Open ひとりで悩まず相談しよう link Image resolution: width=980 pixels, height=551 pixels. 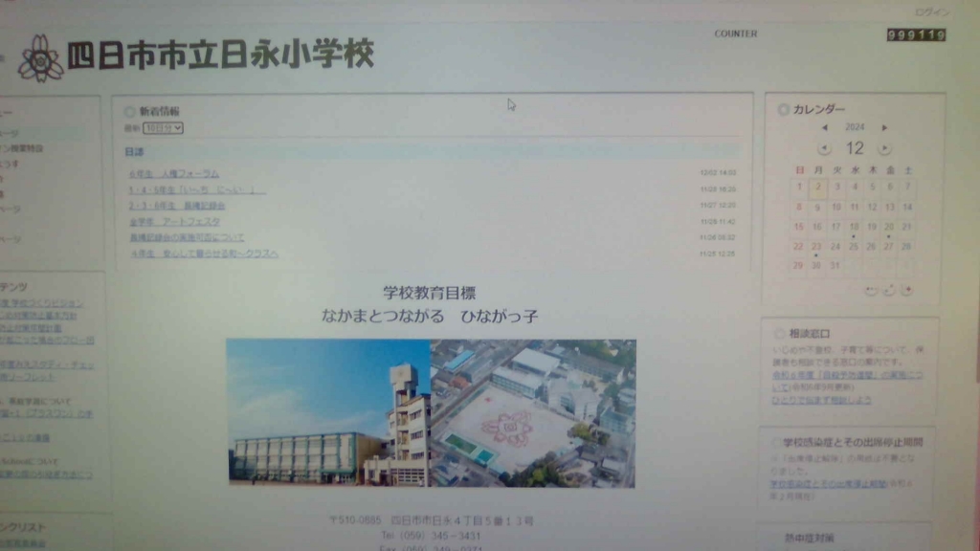(821, 400)
